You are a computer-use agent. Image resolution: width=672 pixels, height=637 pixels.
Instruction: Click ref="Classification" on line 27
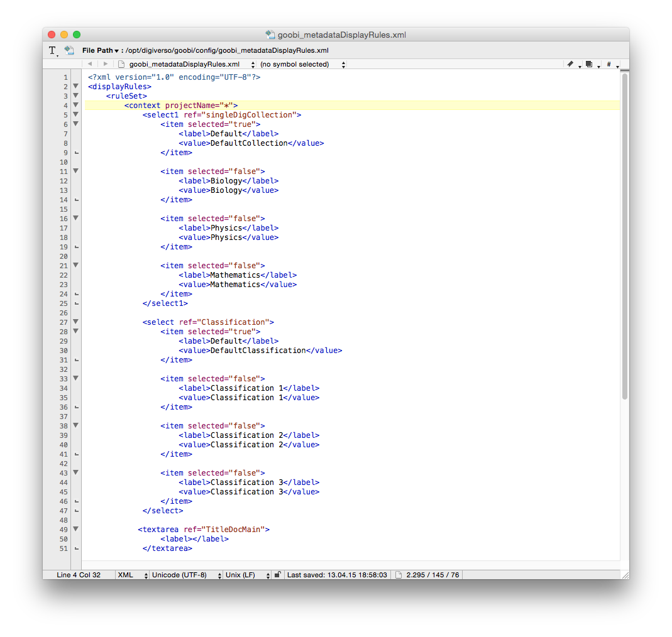224,322
